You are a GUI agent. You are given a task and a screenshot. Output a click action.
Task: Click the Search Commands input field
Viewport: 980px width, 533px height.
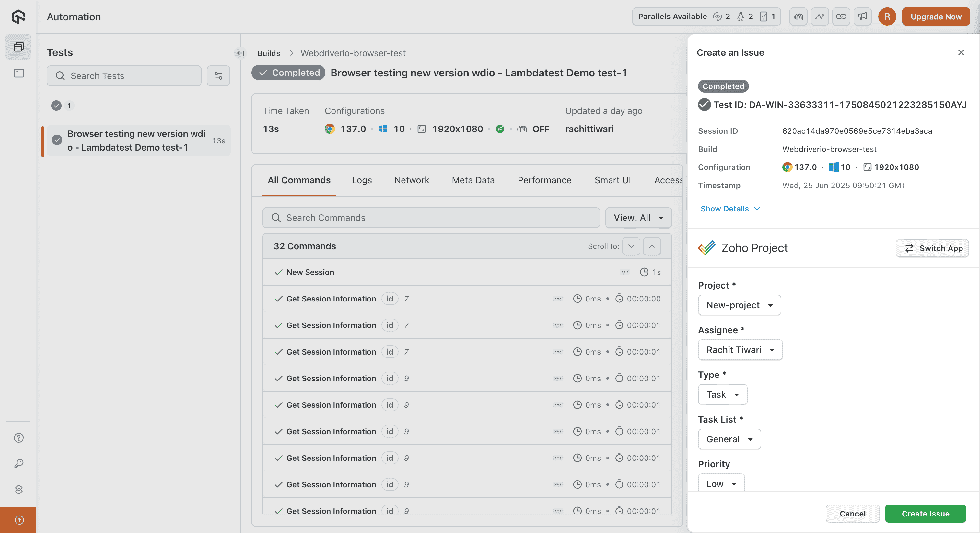point(431,218)
